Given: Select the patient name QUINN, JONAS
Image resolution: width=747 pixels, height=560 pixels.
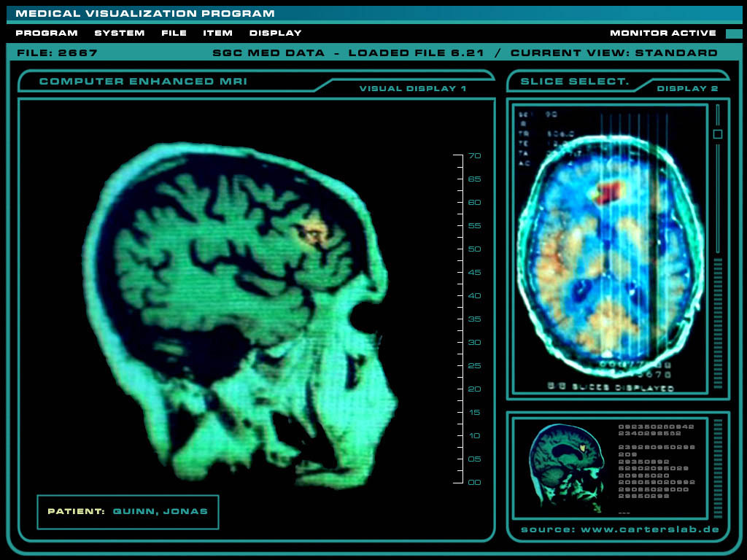Looking at the screenshot, I should coord(160,511).
